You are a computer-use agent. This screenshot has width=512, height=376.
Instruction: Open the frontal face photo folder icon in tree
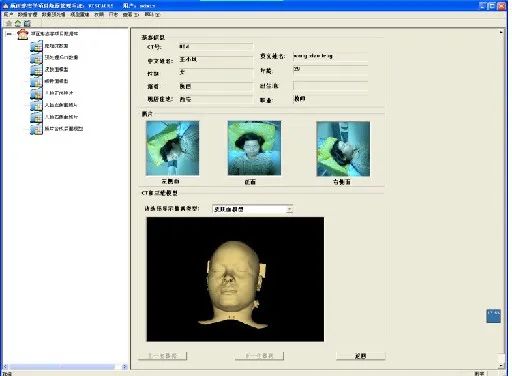[36, 93]
